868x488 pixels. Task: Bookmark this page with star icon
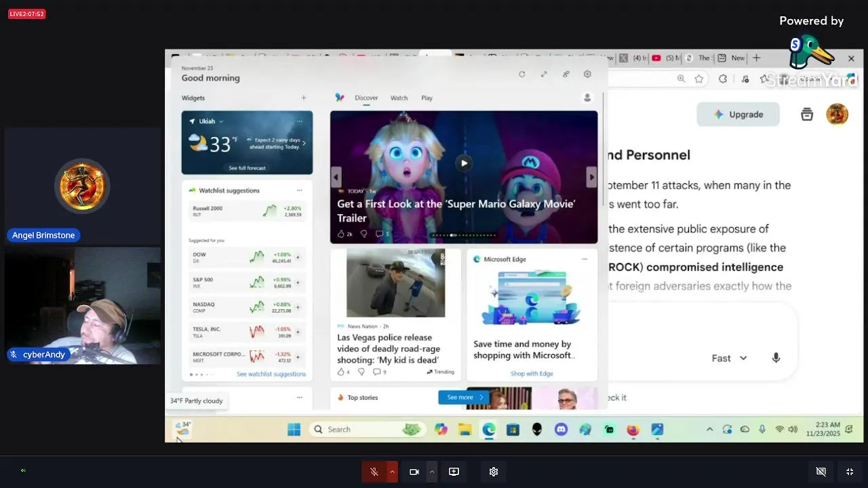699,79
